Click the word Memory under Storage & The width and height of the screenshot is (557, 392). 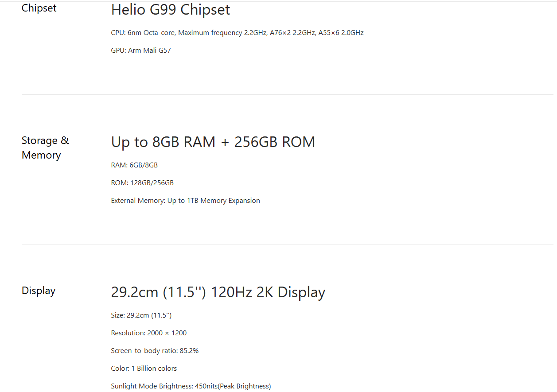(41, 155)
